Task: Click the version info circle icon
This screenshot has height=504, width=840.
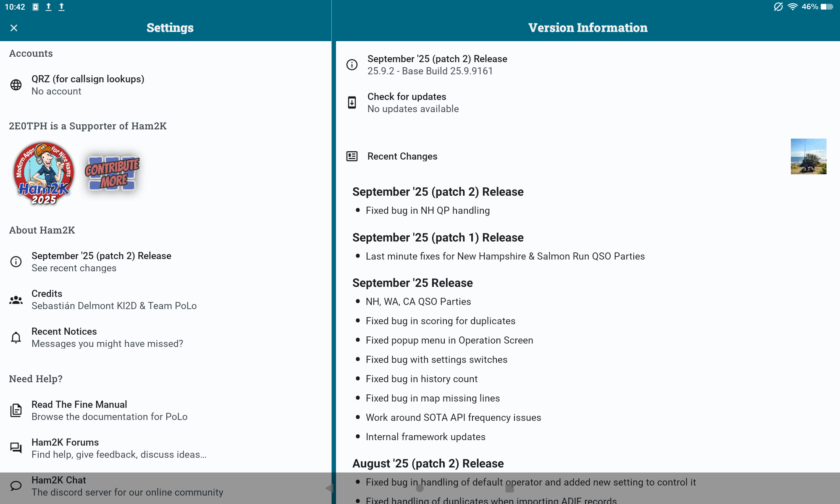Action: coord(352,65)
